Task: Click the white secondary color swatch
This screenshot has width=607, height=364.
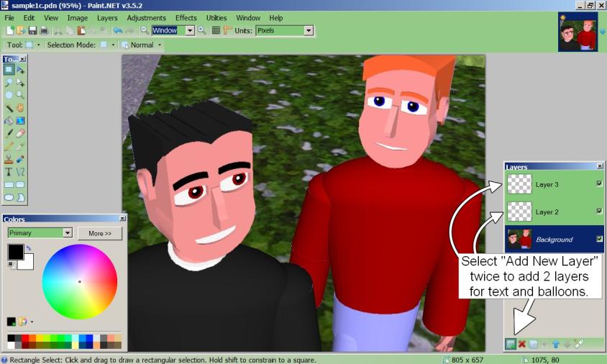Action: pyautogui.click(x=27, y=262)
